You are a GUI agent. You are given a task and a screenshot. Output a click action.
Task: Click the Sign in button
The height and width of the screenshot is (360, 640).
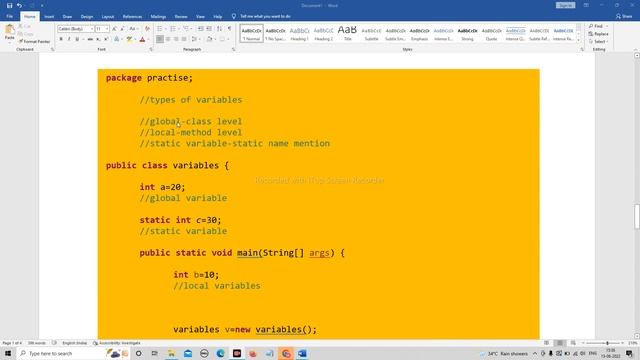(565, 5)
